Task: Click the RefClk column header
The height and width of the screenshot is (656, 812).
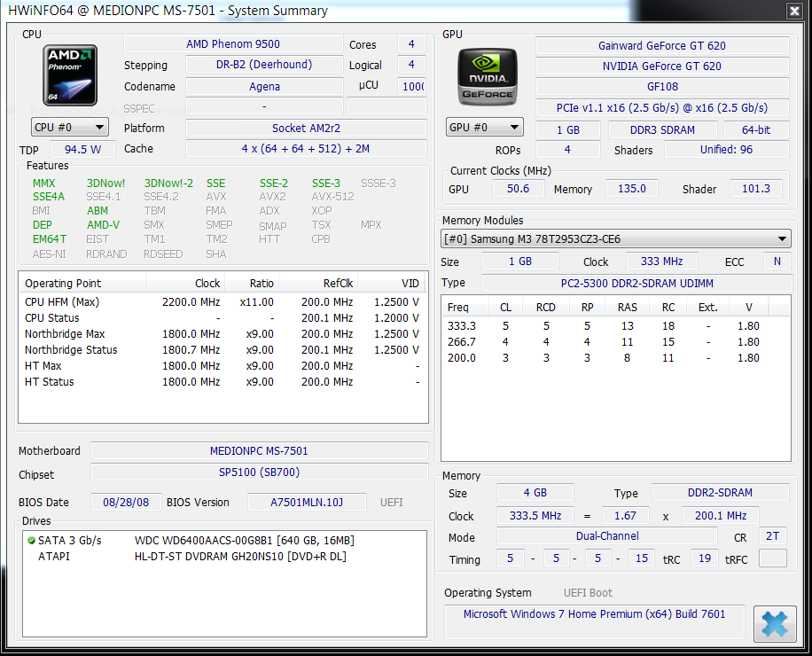Action: tap(318, 283)
